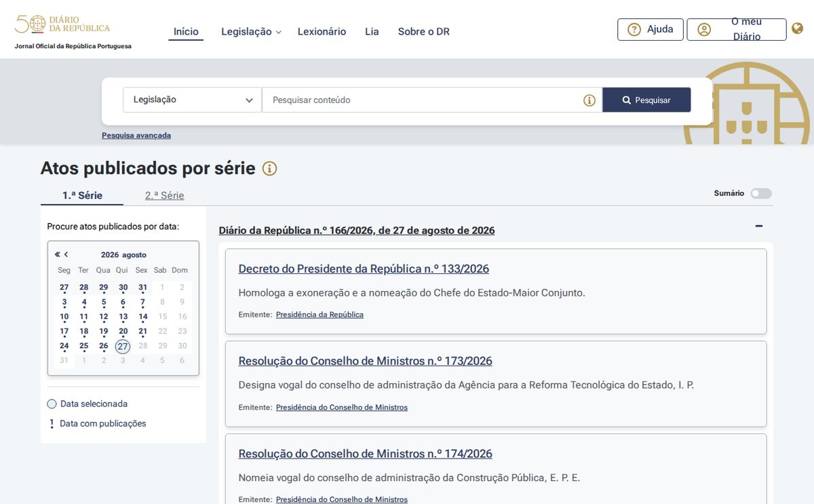The height and width of the screenshot is (504, 814).
Task: Open Decreto do Presidente da República n.º 133/2026
Action: (364, 269)
